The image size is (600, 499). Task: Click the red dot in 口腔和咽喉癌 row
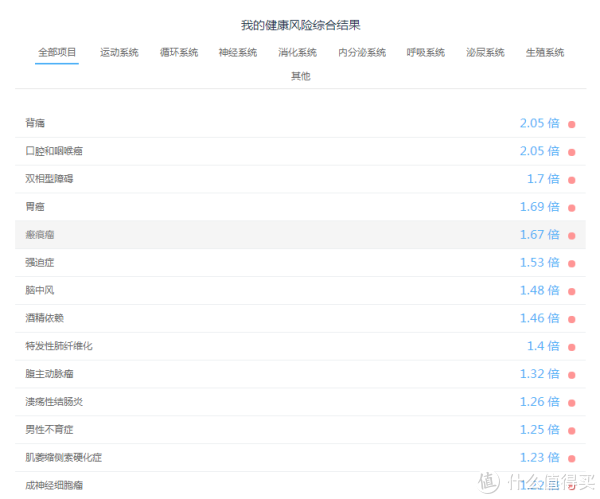pyautogui.click(x=571, y=152)
